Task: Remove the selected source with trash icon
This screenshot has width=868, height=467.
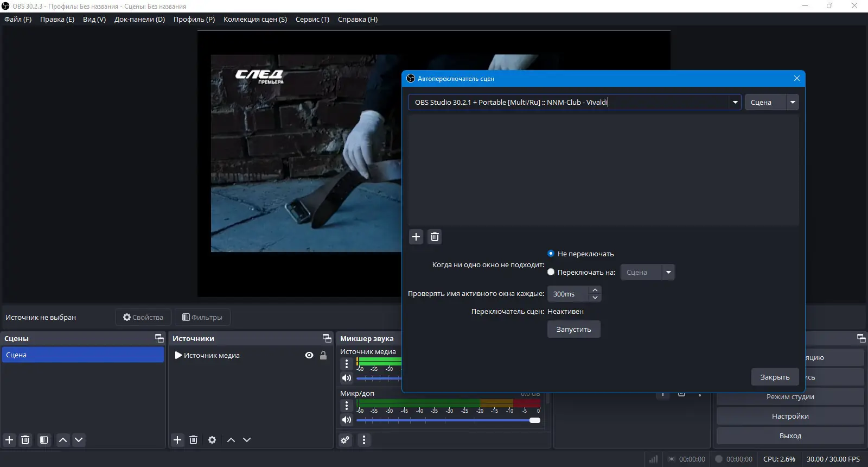Action: pos(193,440)
